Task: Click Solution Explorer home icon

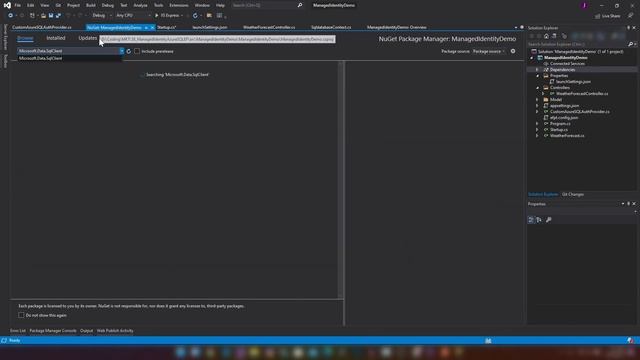Action: (x=546, y=36)
